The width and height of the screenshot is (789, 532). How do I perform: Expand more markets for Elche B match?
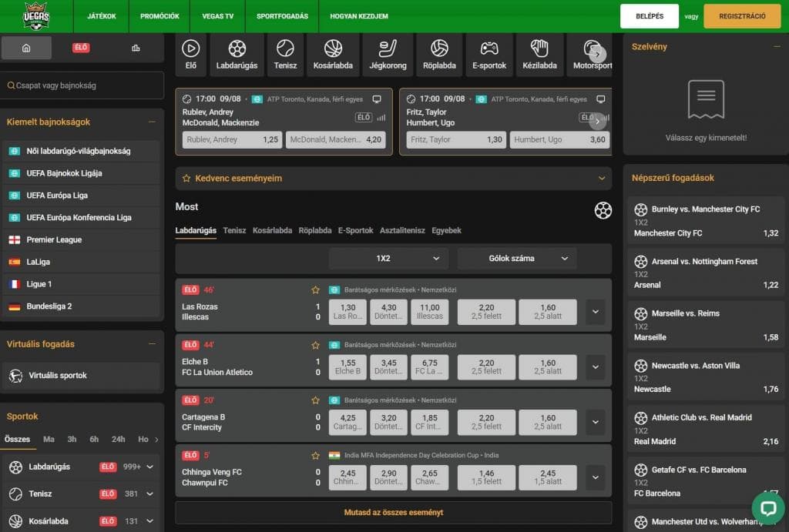(x=596, y=367)
